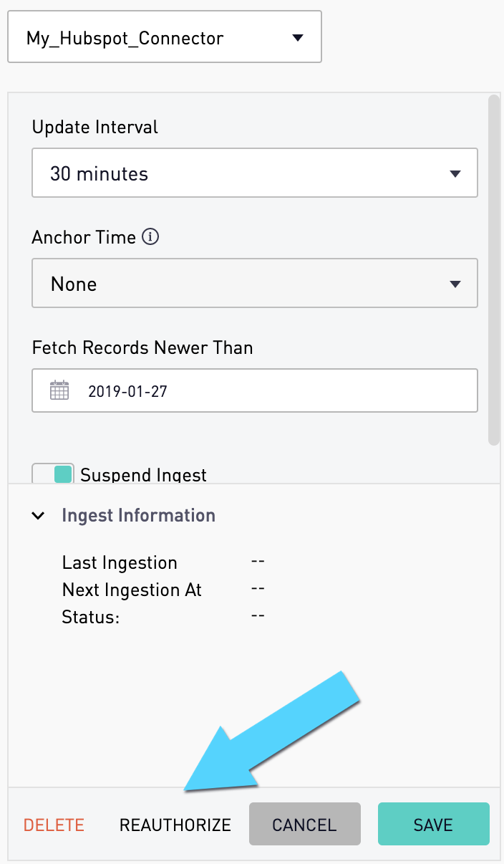This screenshot has width=504, height=864.
Task: Open the My_Hubspot_Connector connector selector
Action: pos(165,37)
